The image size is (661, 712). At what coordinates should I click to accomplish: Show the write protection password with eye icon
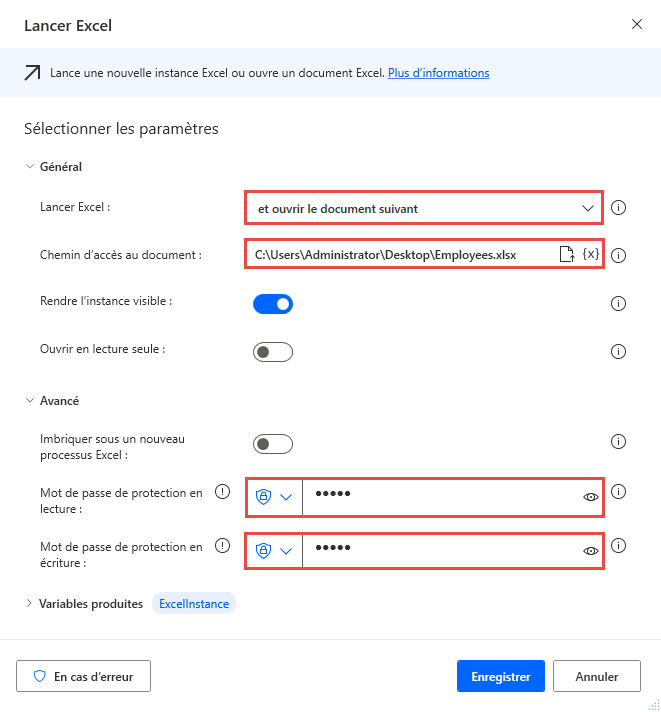(590, 551)
